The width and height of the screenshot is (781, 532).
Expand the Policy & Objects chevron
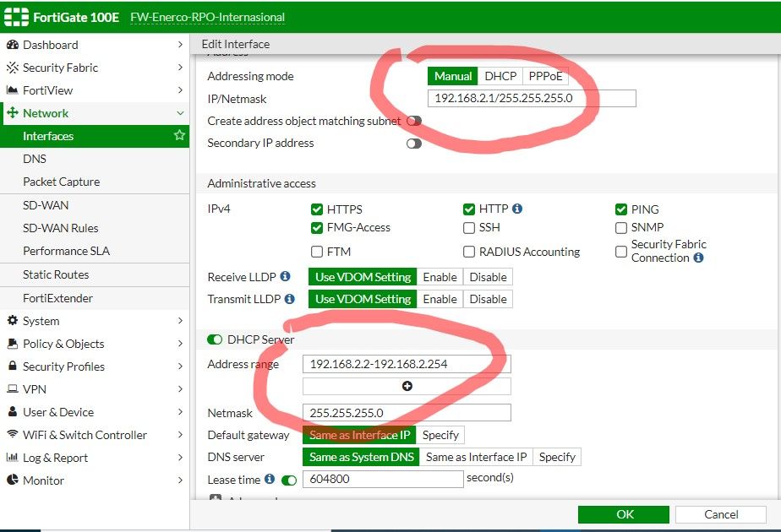point(180,344)
